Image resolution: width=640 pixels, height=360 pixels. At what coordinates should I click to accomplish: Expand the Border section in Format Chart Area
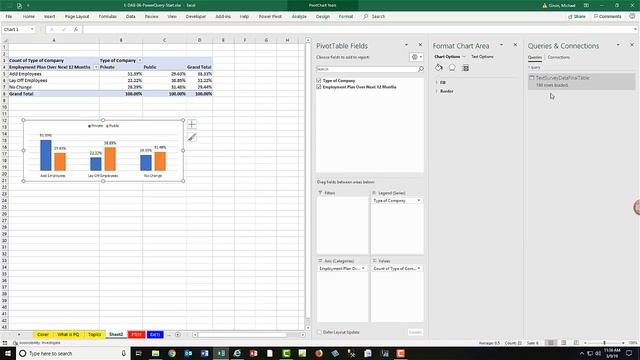(436, 91)
